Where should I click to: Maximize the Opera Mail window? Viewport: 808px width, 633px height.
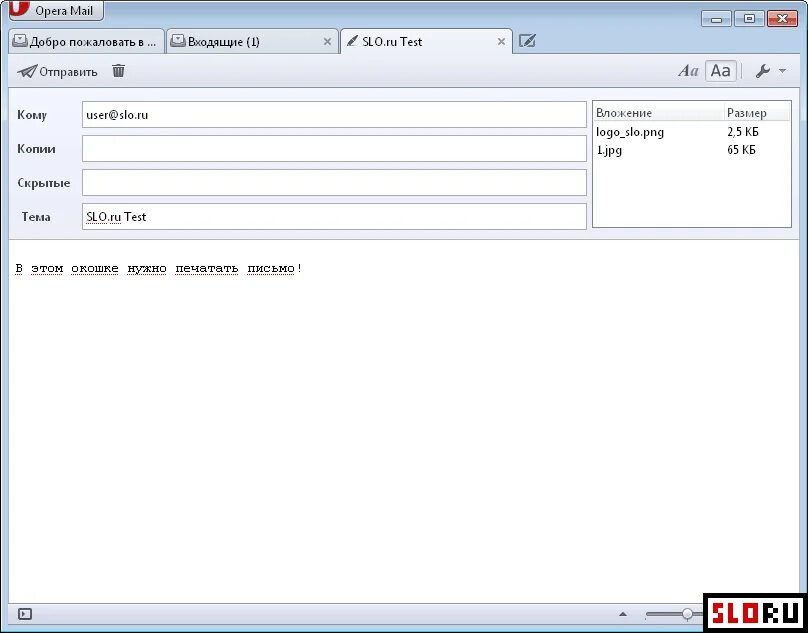point(749,19)
